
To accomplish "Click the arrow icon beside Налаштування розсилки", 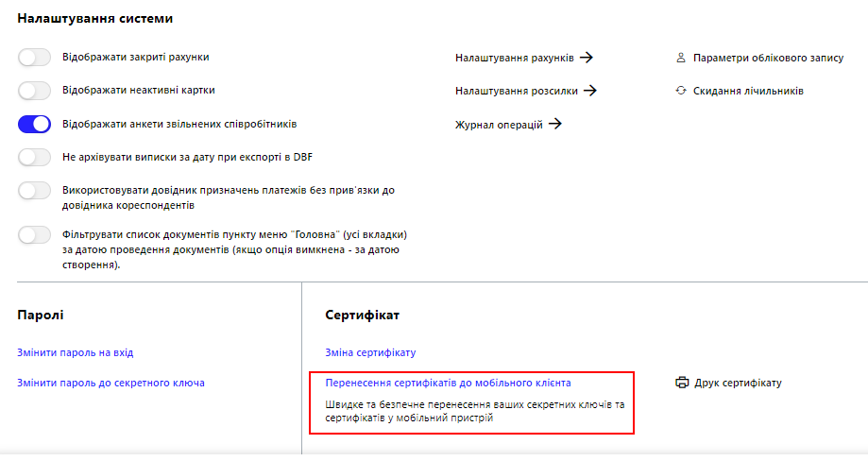I will click(590, 90).
